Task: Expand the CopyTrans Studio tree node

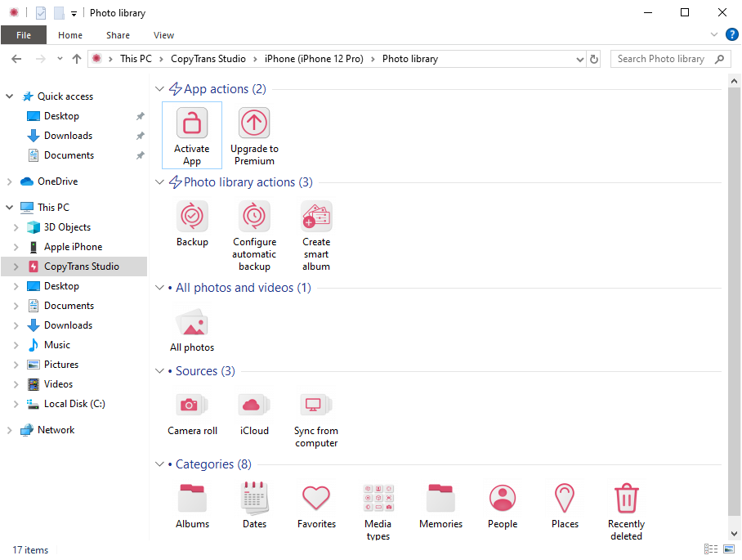Action: pyautogui.click(x=16, y=267)
